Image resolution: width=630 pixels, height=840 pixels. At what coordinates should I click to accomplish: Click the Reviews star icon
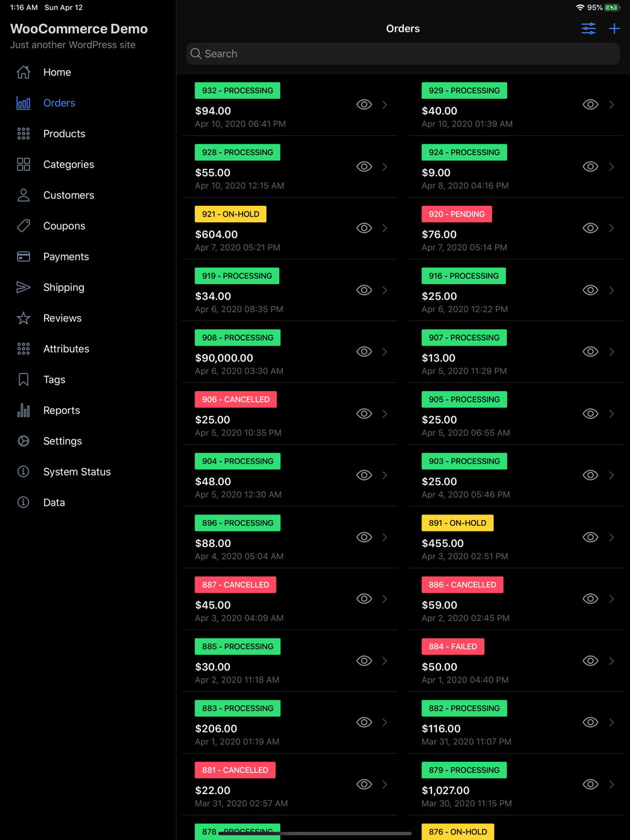pyautogui.click(x=23, y=318)
